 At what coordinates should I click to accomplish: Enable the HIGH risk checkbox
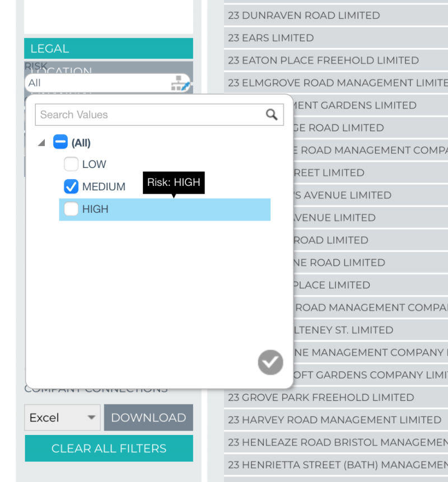(x=71, y=209)
